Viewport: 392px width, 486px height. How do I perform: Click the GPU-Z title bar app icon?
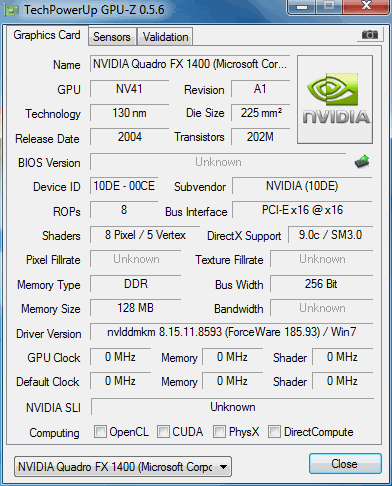click(x=11, y=10)
